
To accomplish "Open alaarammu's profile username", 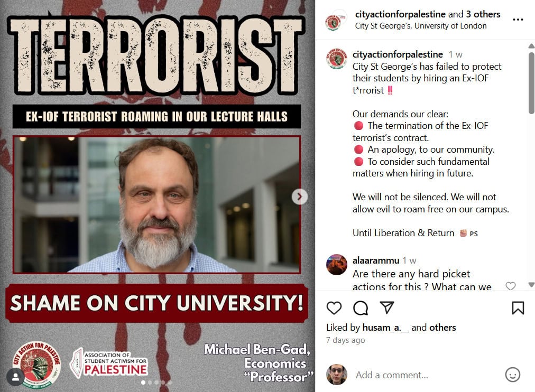I will pyautogui.click(x=376, y=260).
